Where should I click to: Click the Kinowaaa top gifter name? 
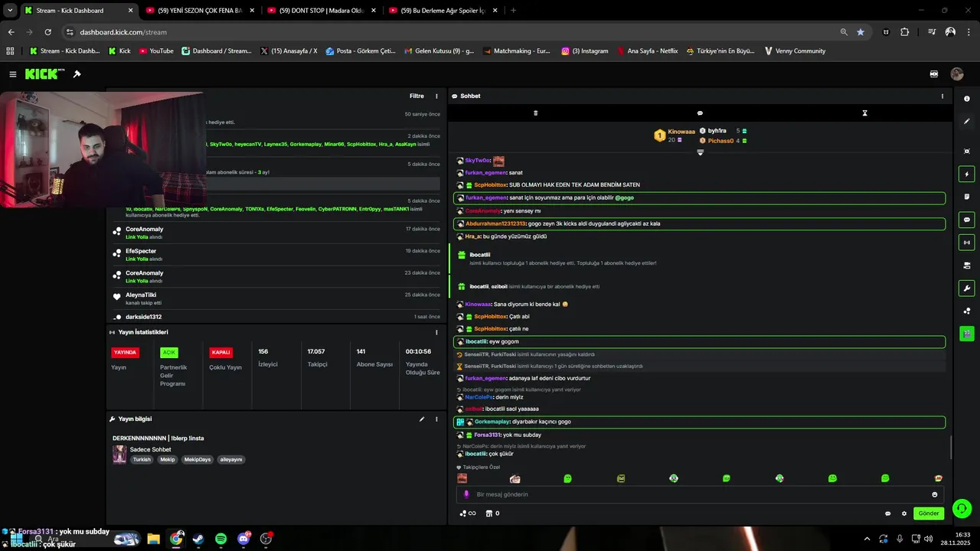pos(681,132)
